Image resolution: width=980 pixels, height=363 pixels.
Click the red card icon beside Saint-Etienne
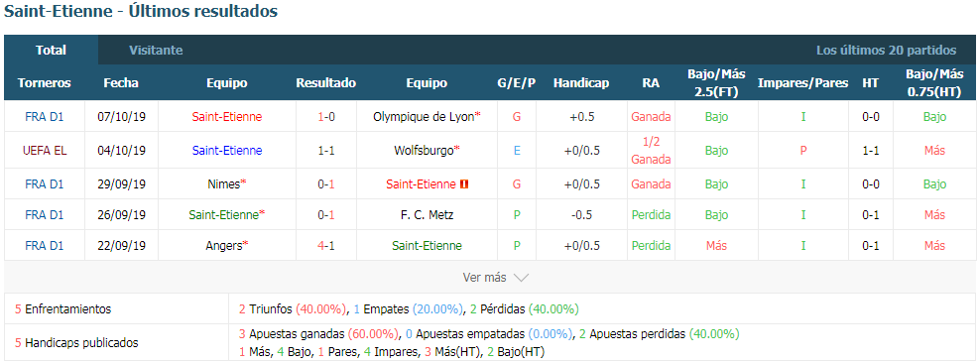click(464, 184)
